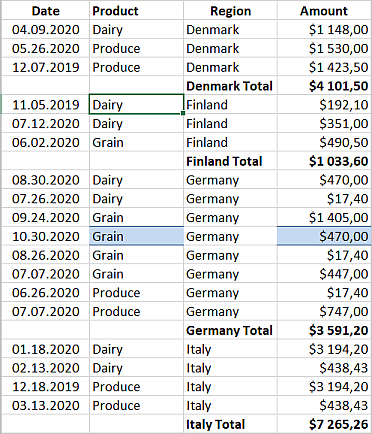Select the Germany Total label cell
This screenshot has height=434, width=372.
coord(230,331)
